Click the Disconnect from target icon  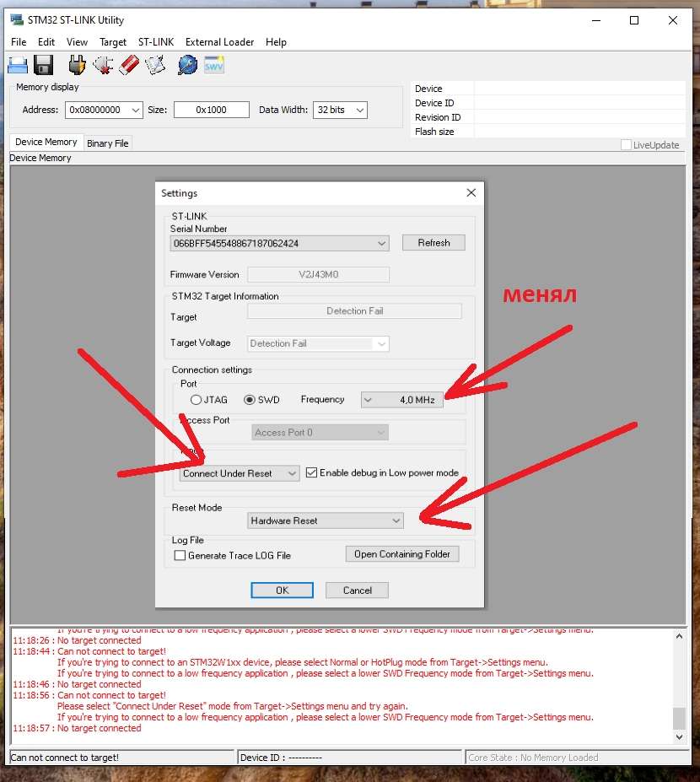tap(103, 65)
